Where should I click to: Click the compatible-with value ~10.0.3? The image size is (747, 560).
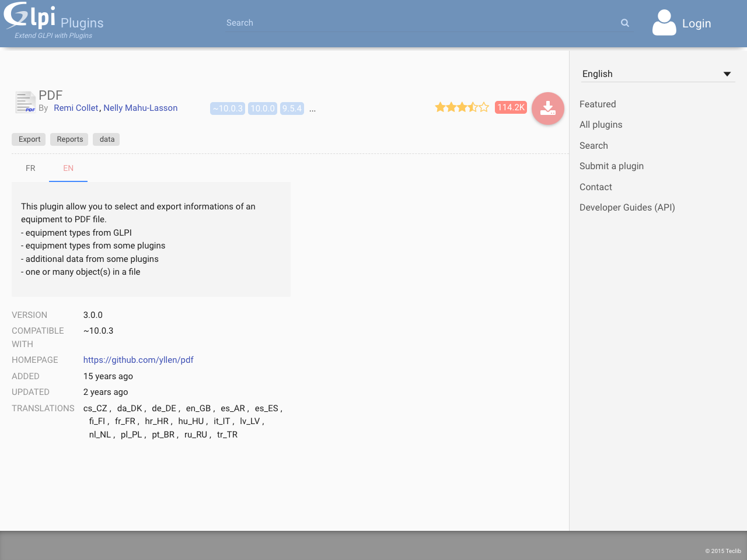[x=98, y=331]
